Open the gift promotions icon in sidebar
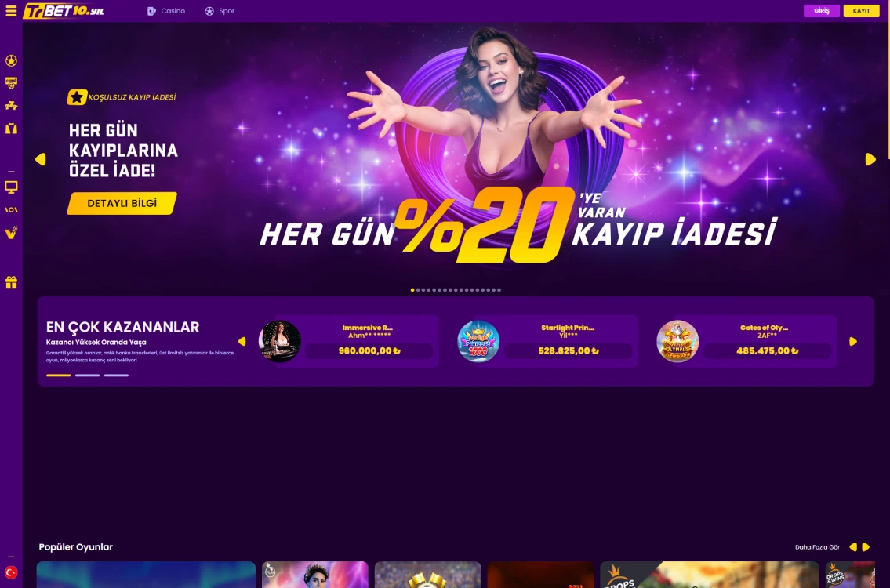 [11, 281]
